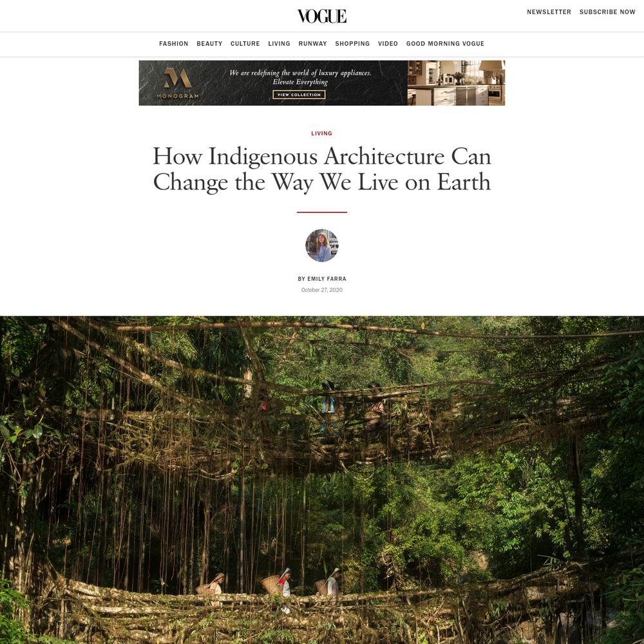Image resolution: width=644 pixels, height=644 pixels.
Task: Open author link By Emily Farra
Action: pyautogui.click(x=321, y=279)
